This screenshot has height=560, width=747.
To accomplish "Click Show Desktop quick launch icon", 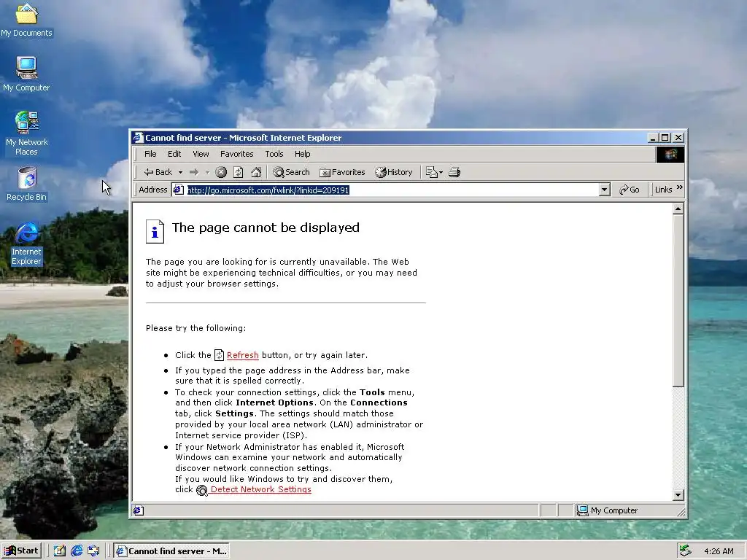I will click(x=60, y=551).
